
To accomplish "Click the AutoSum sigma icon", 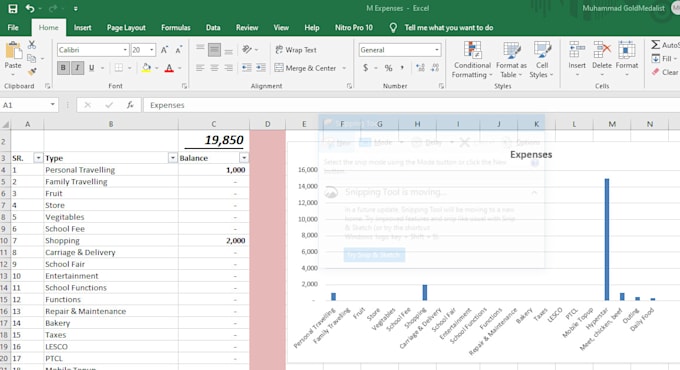I will click(656, 45).
